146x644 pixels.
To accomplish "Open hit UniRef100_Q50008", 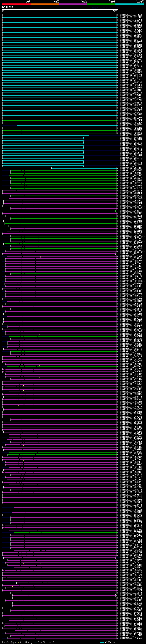I will pos(131,22).
